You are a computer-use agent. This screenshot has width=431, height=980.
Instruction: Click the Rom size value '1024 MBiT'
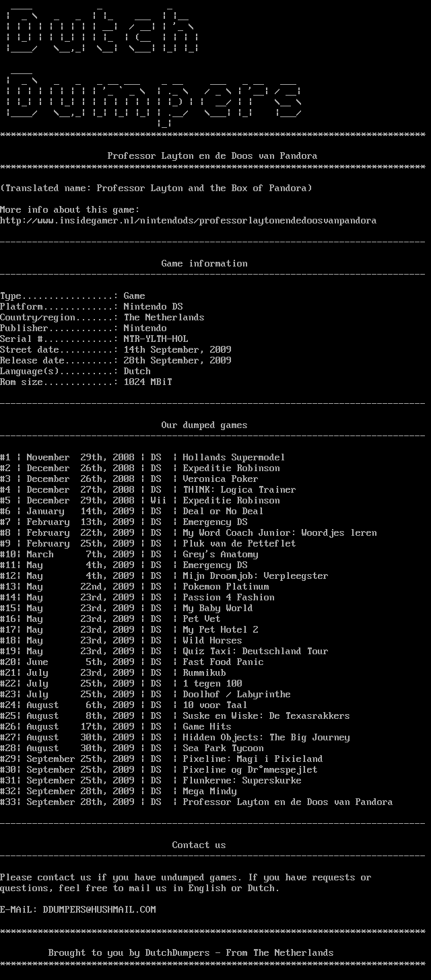click(x=147, y=382)
